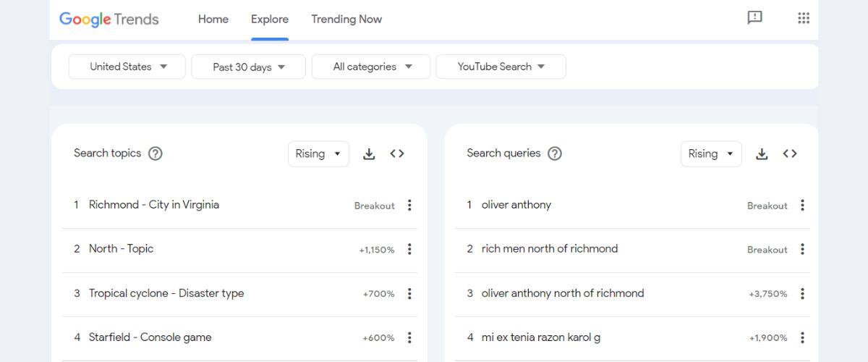Click the send feedback icon
Screen dimensions: 868x362
(x=754, y=18)
